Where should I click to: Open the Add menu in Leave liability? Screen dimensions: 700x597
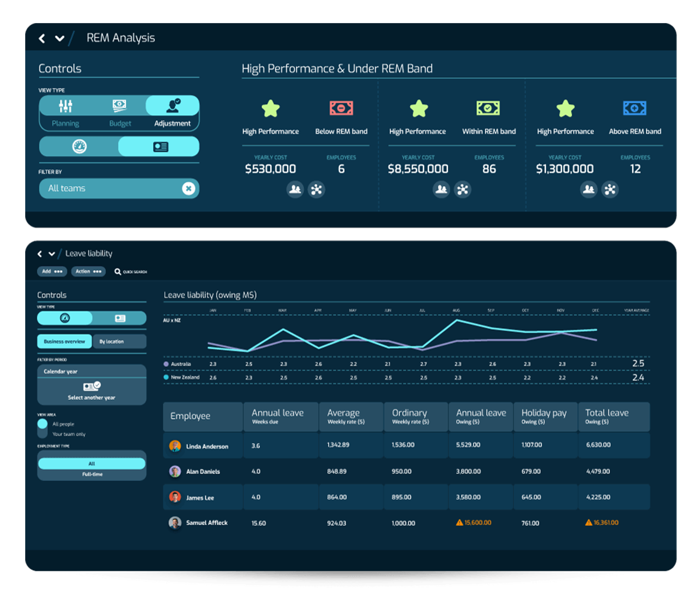(x=52, y=271)
